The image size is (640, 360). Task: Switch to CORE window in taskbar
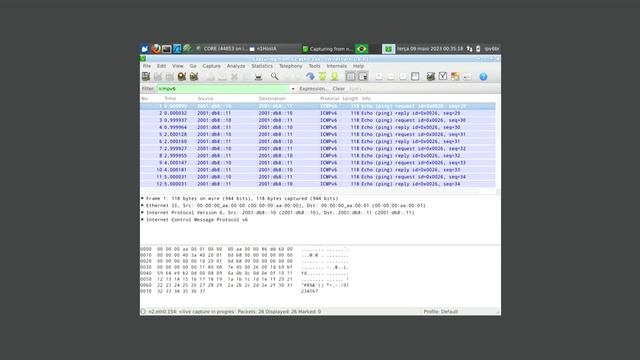coord(221,49)
